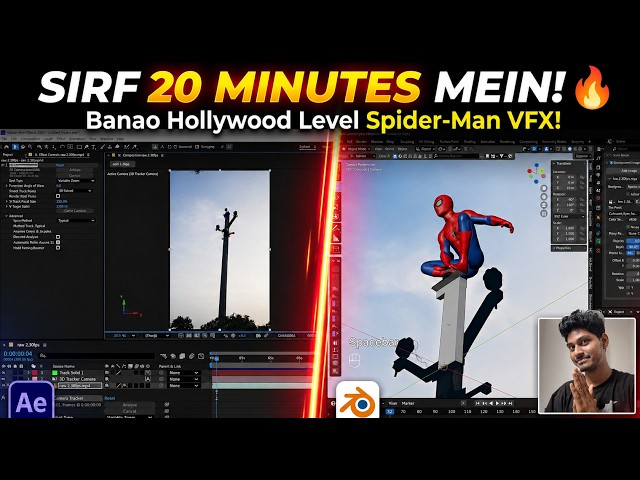Open Solve Method Typical dropdown
Image resolution: width=640 pixels, height=480 pixels.
(76, 220)
